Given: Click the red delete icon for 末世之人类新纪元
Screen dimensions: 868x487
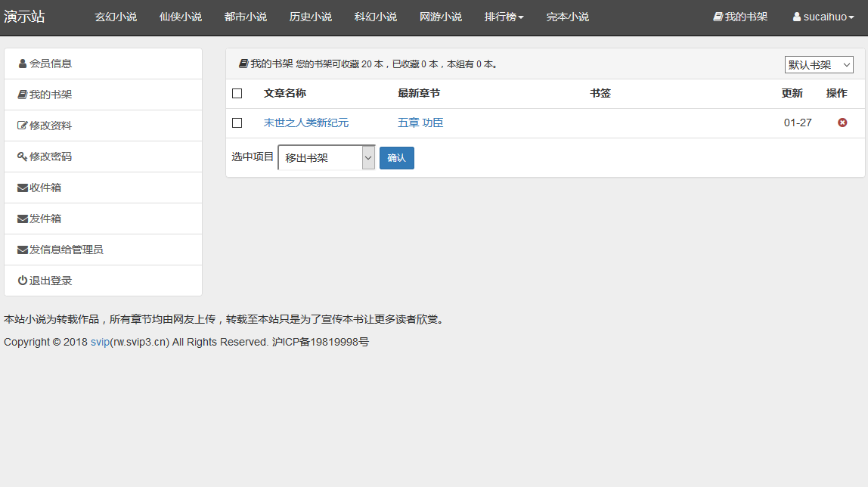Looking at the screenshot, I should (842, 123).
